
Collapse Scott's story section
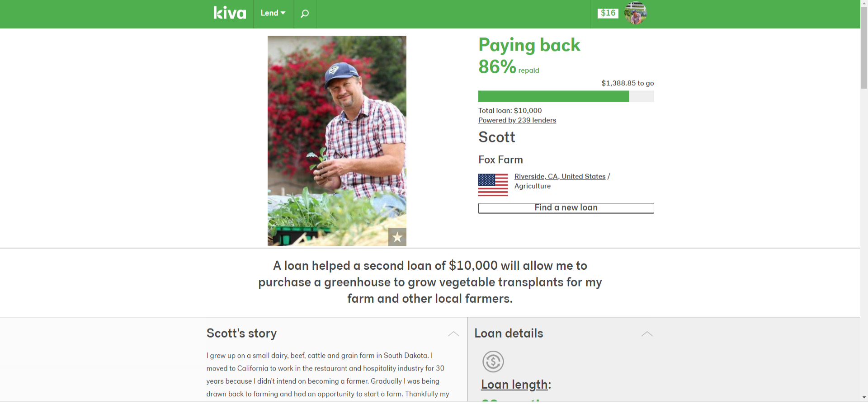453,334
